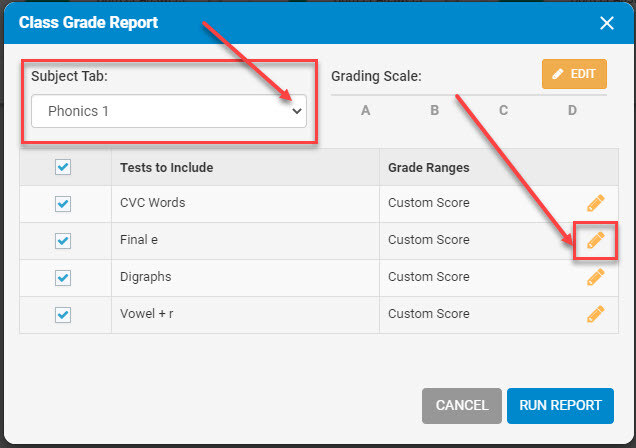
Task: Click the edit pencil for Vowel + r
Action: point(595,314)
